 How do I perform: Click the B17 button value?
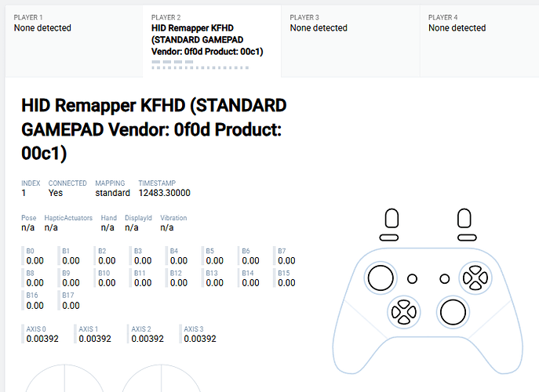coord(71,306)
